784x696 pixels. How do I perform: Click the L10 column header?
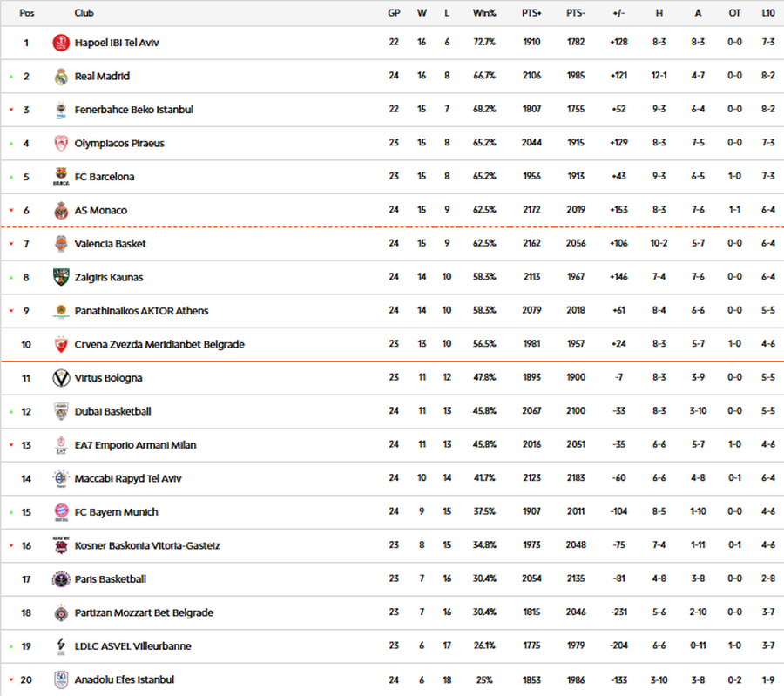(767, 13)
